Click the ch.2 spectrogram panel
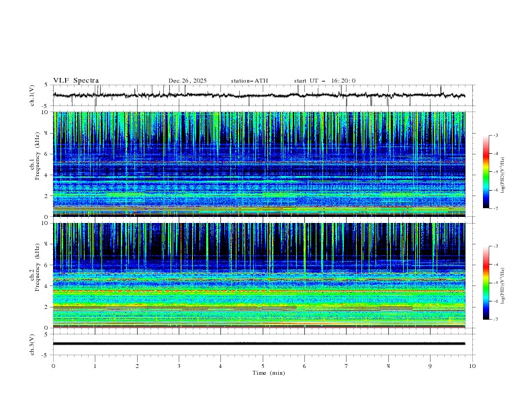Screen dimensions: 532x411 tap(259, 275)
